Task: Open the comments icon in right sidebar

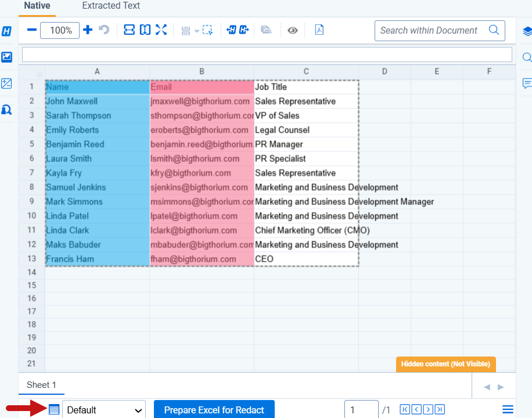Action: pos(527,84)
